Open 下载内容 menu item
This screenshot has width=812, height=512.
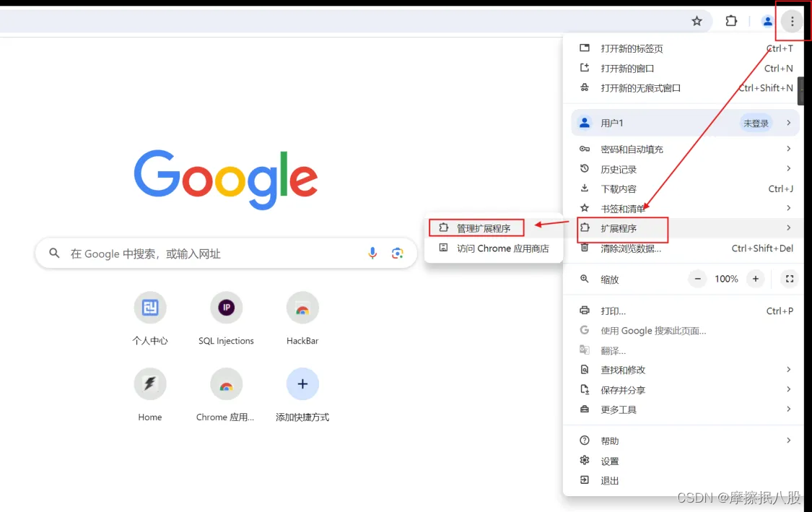[685, 188]
